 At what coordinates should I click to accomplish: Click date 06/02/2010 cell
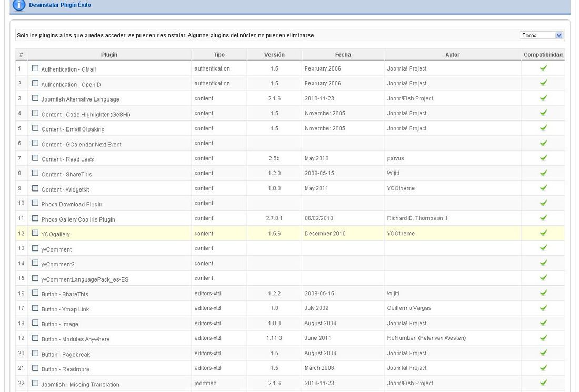click(x=319, y=218)
